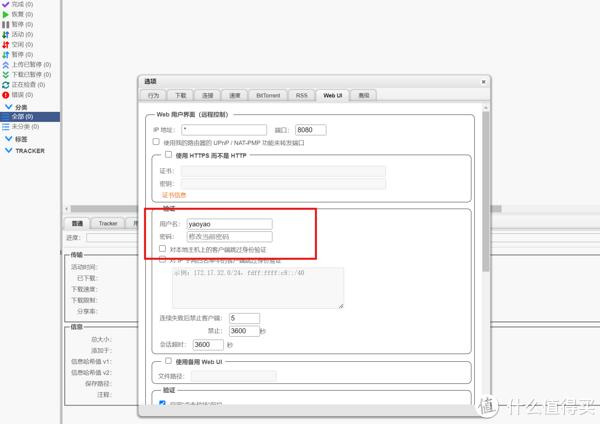This screenshot has width=600, height=424.
Task: Click the red arrows Inactive (空闲) icon
Action: coord(5,44)
